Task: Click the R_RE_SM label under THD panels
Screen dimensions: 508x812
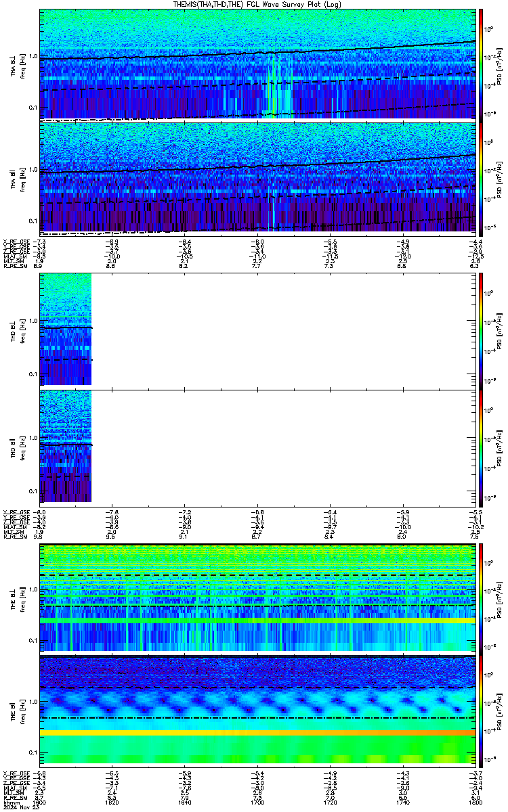Action: 15,537
